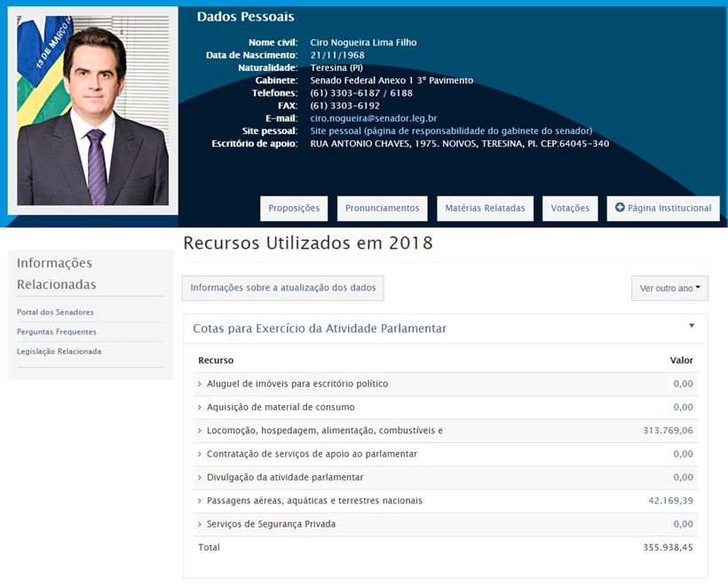The height and width of the screenshot is (587, 728).
Task: Open Informações sobre a atualização dos dados
Action: pos(282,288)
